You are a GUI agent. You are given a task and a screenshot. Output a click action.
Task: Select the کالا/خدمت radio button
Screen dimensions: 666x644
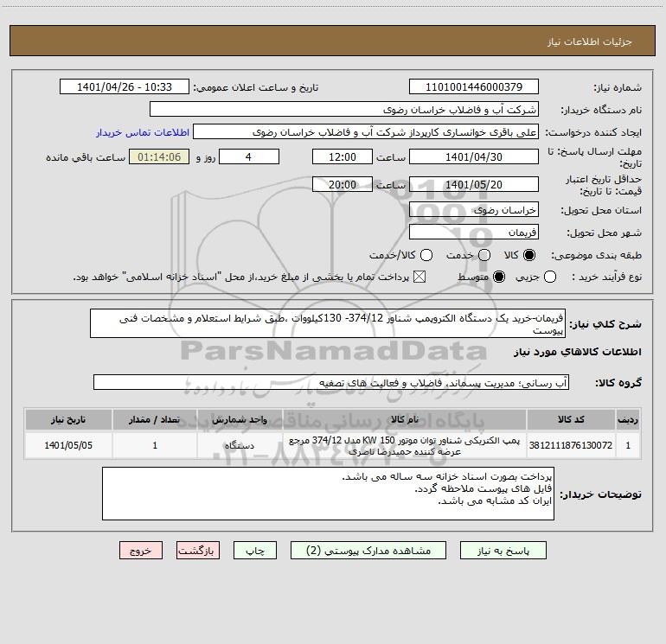click(426, 255)
